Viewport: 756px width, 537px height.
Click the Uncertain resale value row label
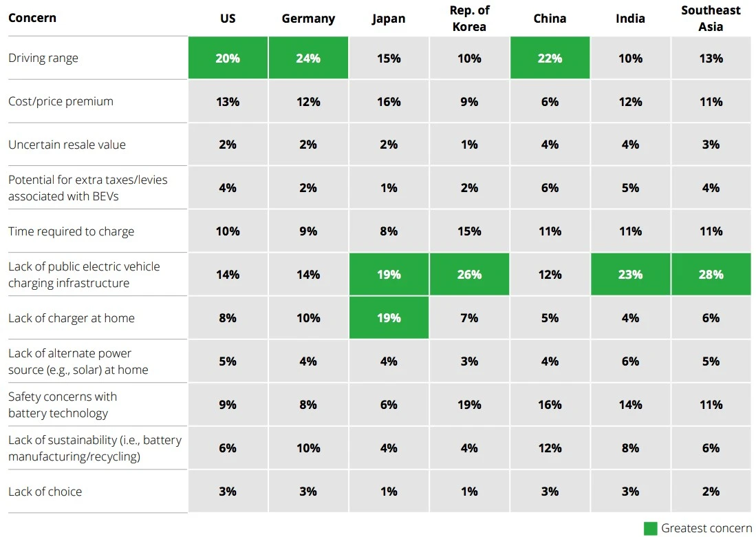point(67,145)
